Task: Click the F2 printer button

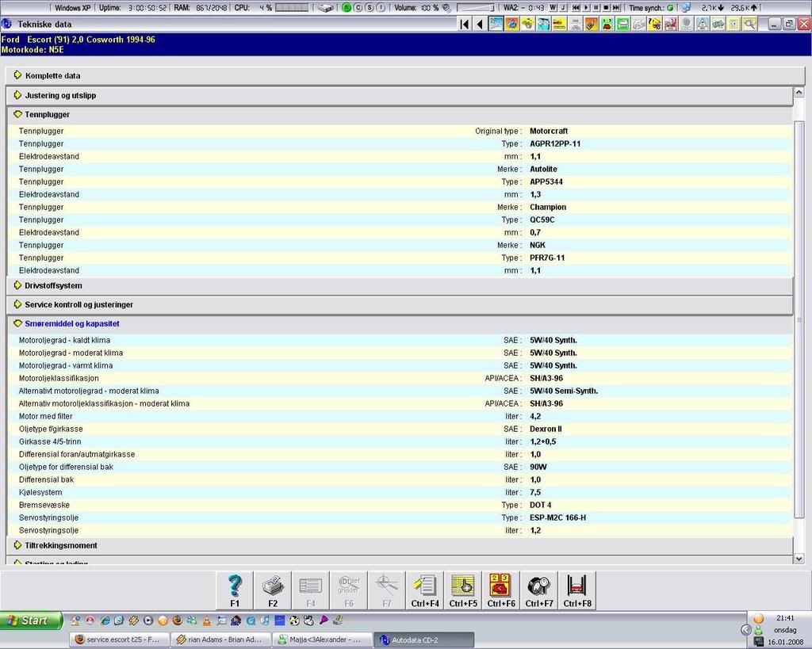Action: (273, 590)
